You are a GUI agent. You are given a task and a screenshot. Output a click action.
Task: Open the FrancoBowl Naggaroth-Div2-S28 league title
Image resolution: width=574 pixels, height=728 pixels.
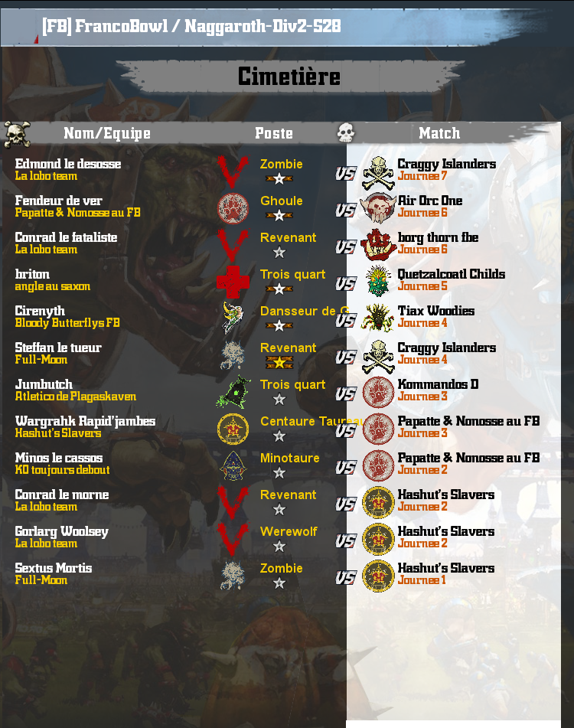191,26
